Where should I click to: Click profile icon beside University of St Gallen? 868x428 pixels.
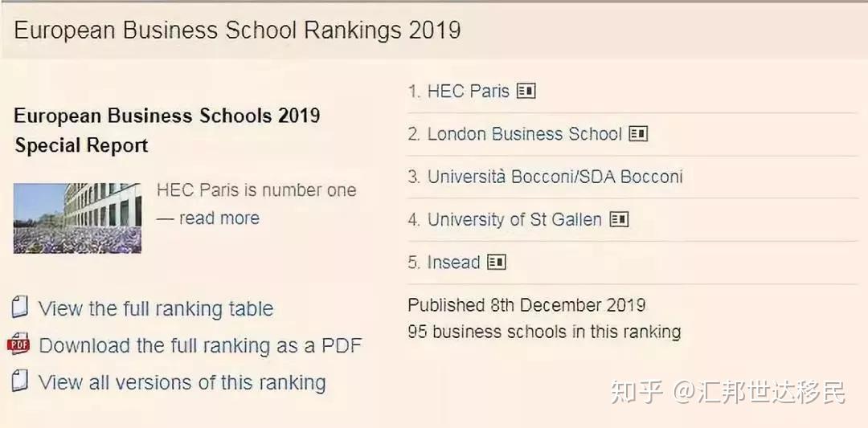[x=619, y=219]
